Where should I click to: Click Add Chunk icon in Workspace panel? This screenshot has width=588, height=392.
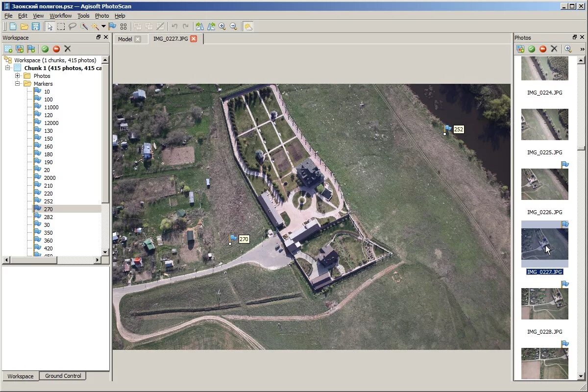pyautogui.click(x=8, y=49)
